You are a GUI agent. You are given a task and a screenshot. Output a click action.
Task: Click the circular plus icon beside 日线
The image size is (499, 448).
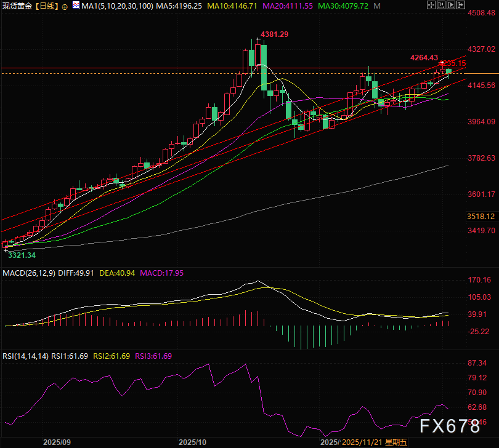point(66,6)
